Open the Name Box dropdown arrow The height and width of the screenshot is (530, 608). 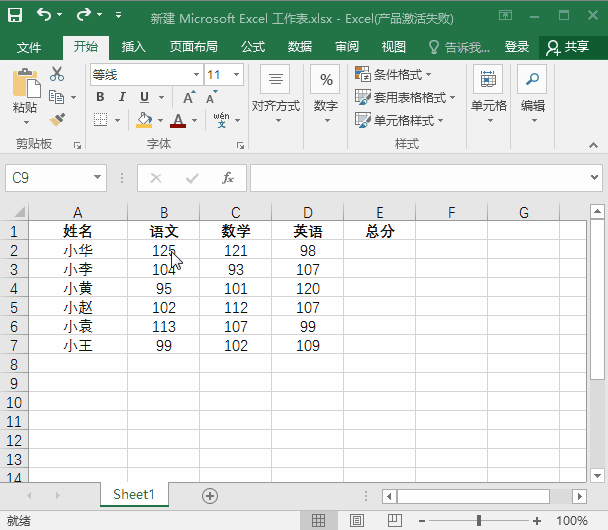[x=97, y=178]
